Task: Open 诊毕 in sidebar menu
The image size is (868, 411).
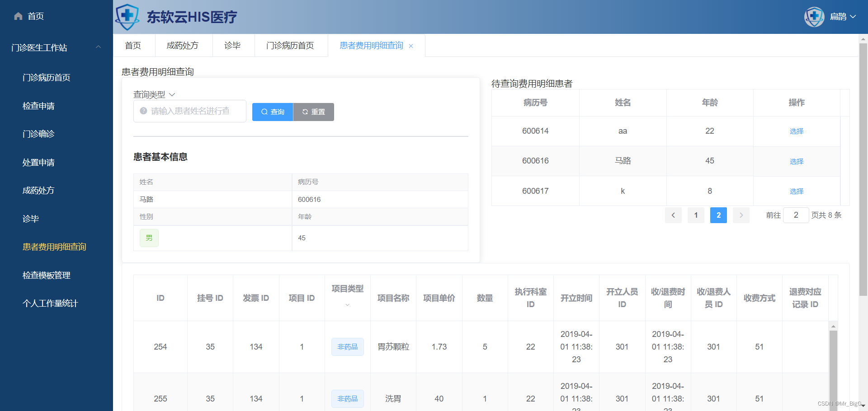Action: tap(31, 219)
